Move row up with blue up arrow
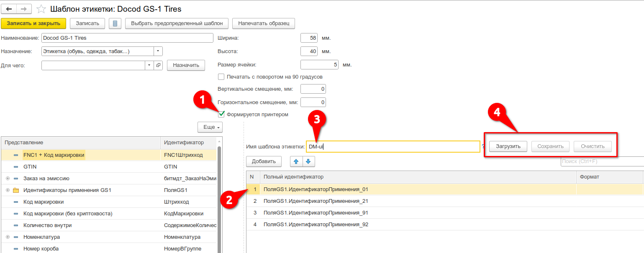 [295, 161]
